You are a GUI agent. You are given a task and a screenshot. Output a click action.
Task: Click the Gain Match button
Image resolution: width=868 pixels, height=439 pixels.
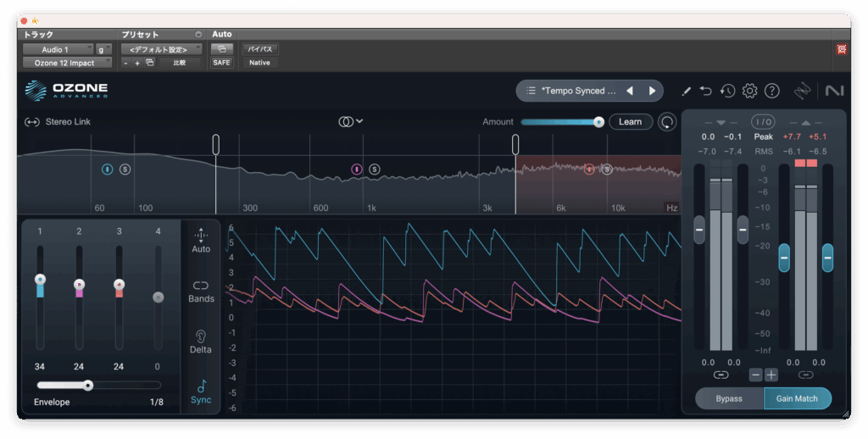pyautogui.click(x=797, y=398)
